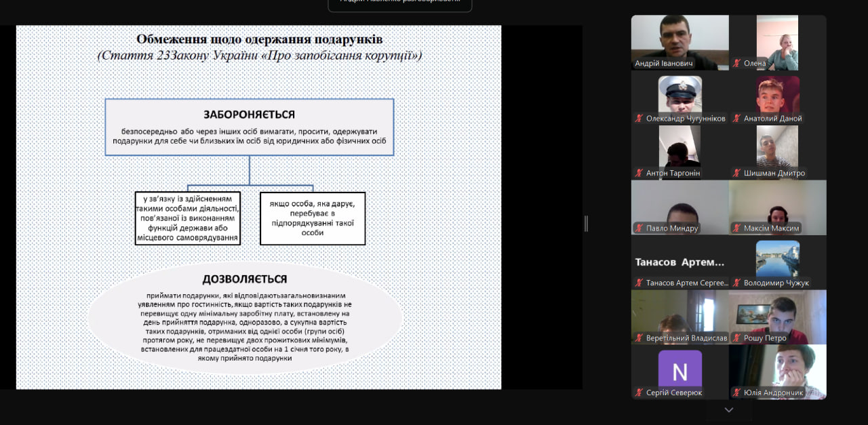
Task: Click the slide box starting у зв'язку із здійсненням
Action: (x=188, y=218)
